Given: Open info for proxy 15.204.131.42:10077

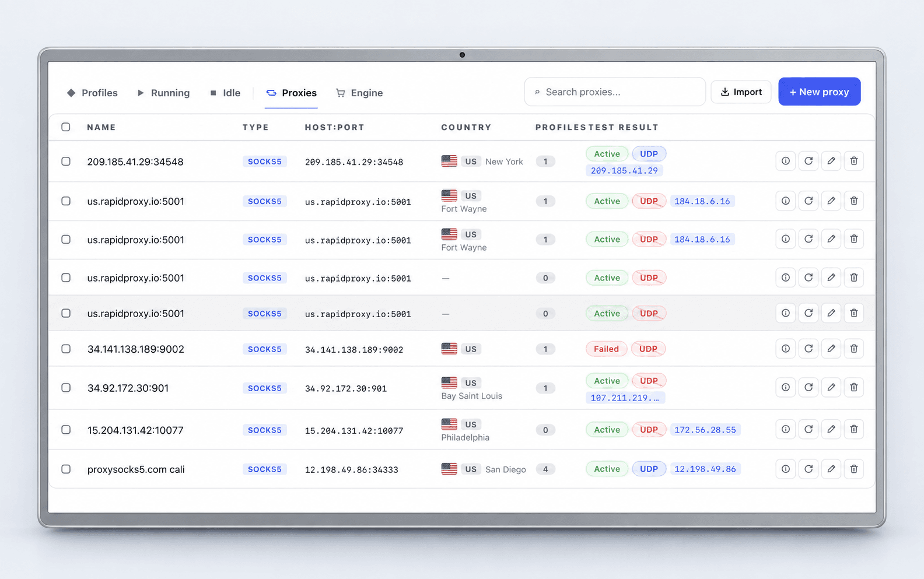Looking at the screenshot, I should (x=786, y=429).
